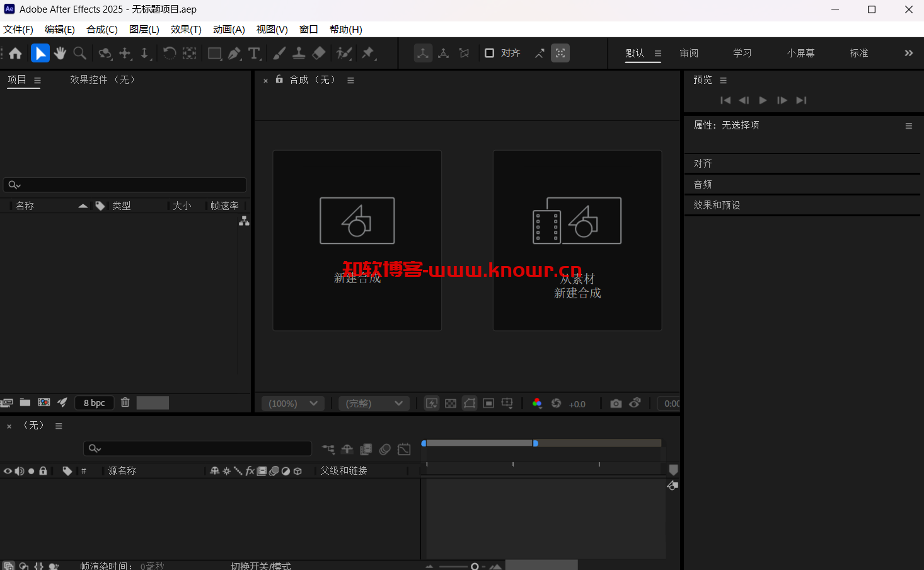
Task: Click the 新建合成 card
Action: [357, 240]
